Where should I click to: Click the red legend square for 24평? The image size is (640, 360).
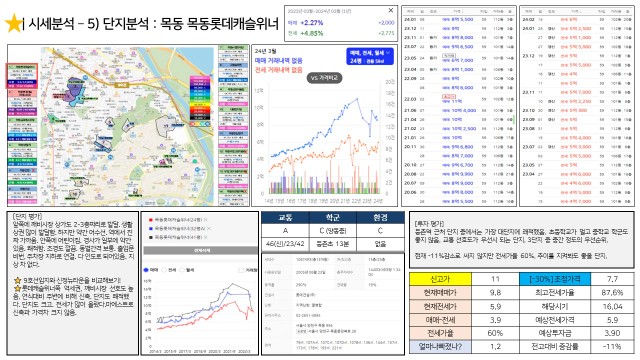[151, 220]
